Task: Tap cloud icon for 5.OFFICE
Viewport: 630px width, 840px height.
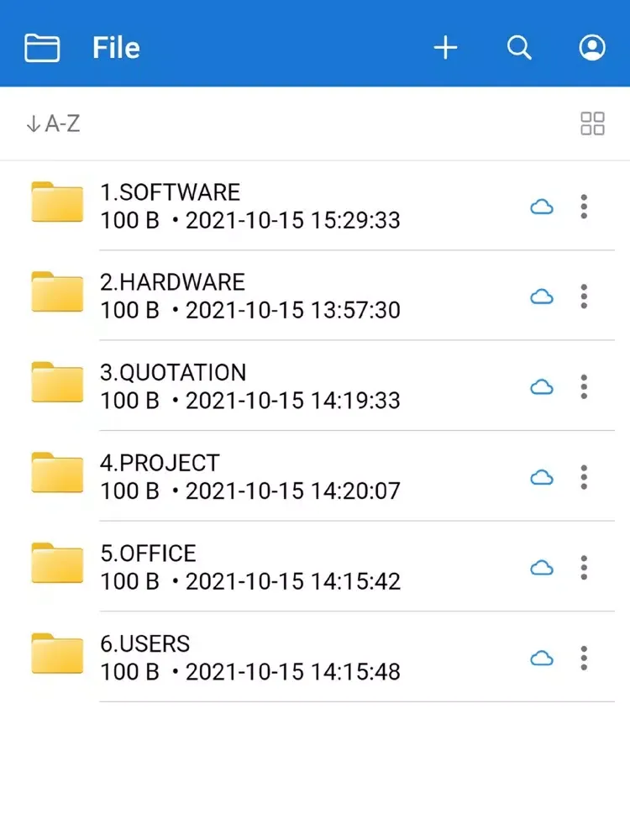Action: (542, 568)
